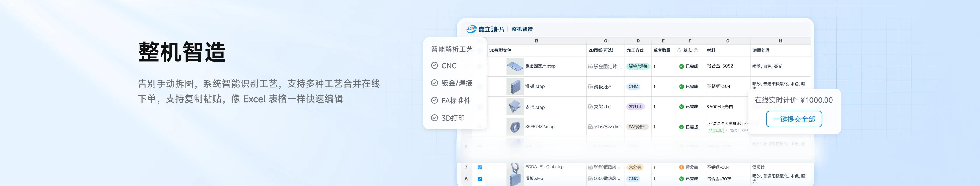Open the CNC process tag in 滑板.dxf row
Image resolution: width=980 pixels, height=186 pixels.
633,86
